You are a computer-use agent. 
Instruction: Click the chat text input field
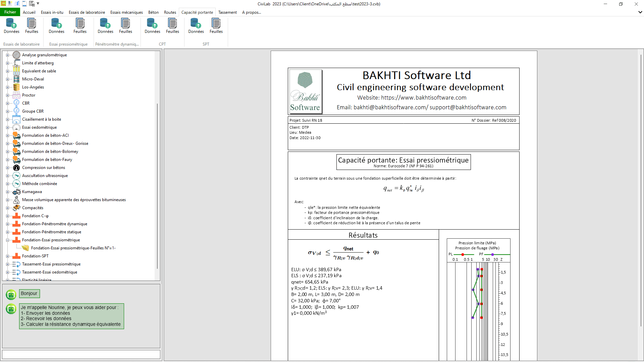click(81, 354)
